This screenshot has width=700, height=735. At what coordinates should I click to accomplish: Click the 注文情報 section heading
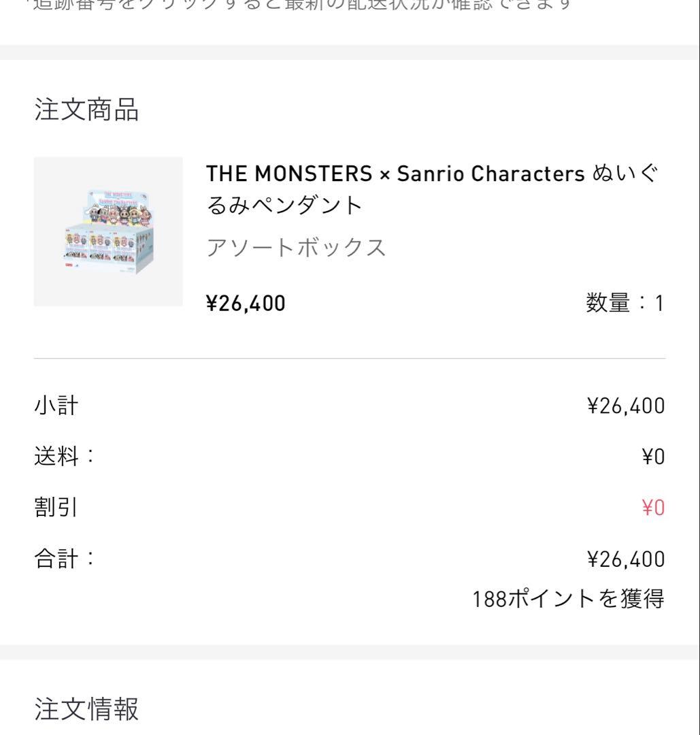(x=86, y=708)
